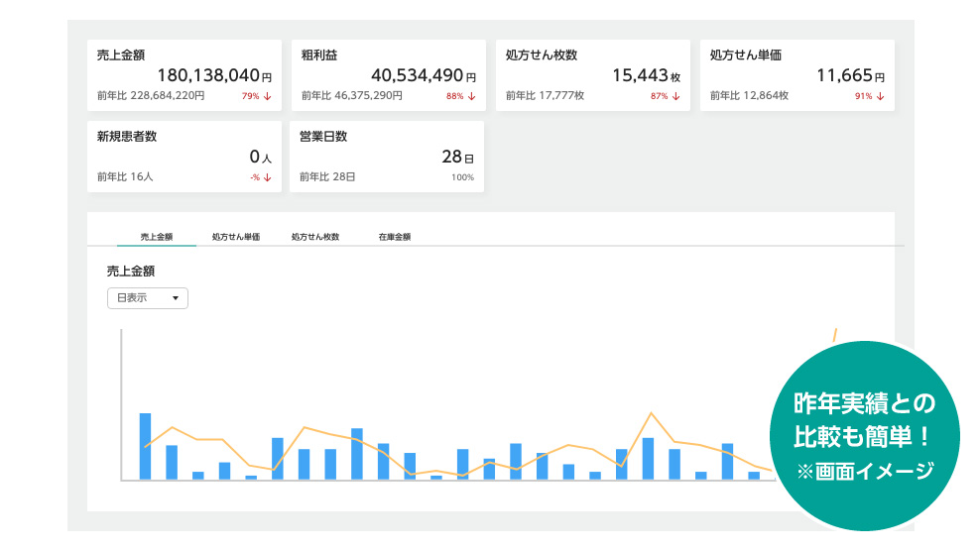Click the down arrow beside 79% in 売上金額 card
Image resolution: width=980 pixels, height=551 pixels.
(x=268, y=96)
